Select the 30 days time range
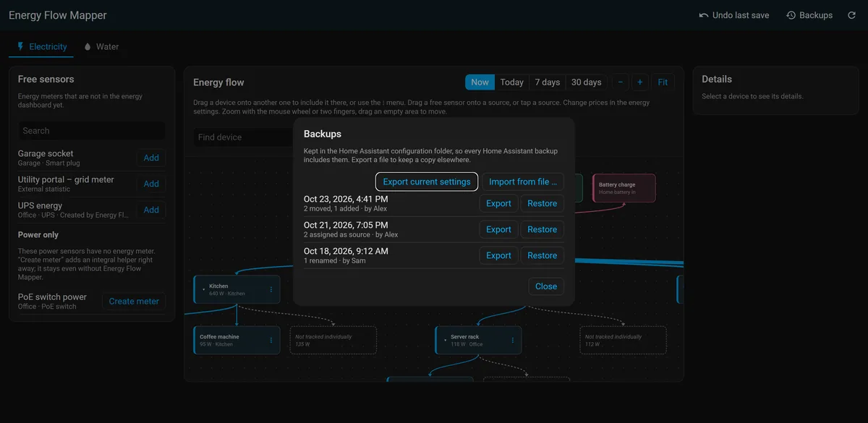Image resolution: width=868 pixels, height=423 pixels. coord(586,82)
